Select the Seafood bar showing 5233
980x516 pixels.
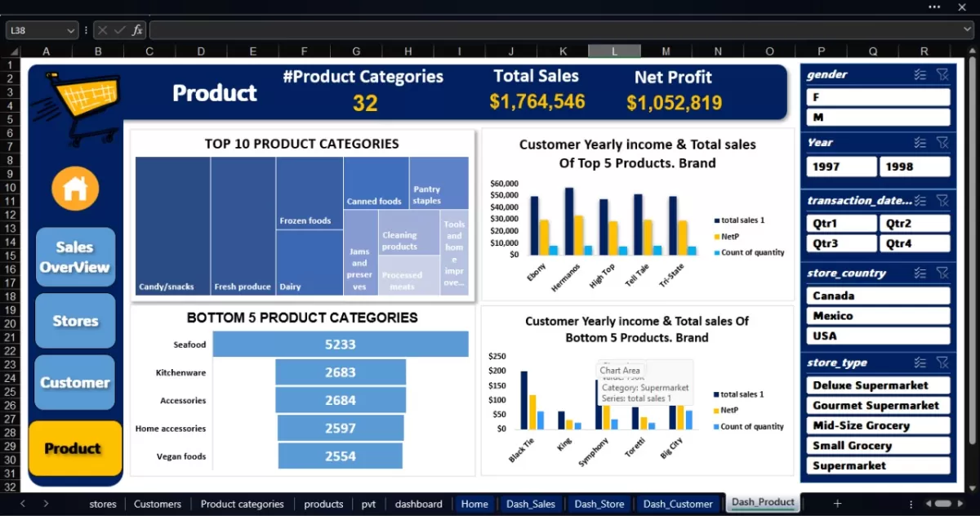[341, 345]
